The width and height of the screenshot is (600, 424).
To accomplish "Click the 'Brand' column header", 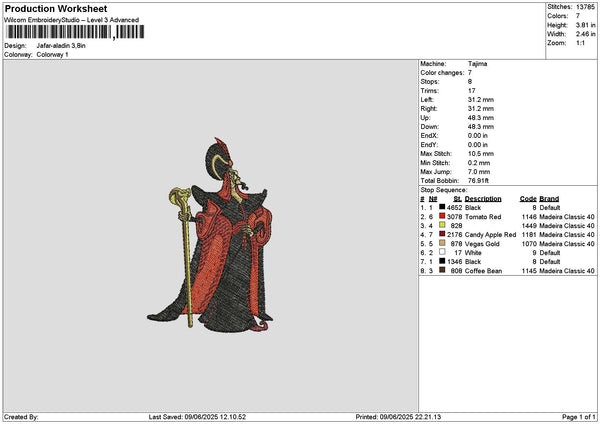I will 549,199.
